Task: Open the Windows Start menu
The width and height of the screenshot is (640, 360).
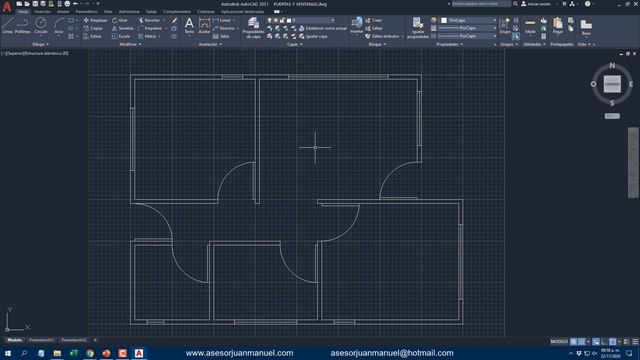Action: [x=7, y=353]
